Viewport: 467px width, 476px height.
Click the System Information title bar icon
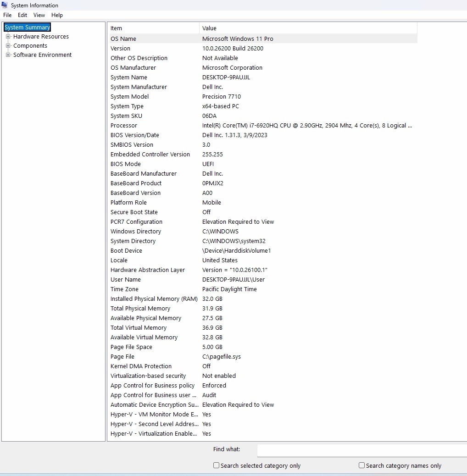[4, 5]
